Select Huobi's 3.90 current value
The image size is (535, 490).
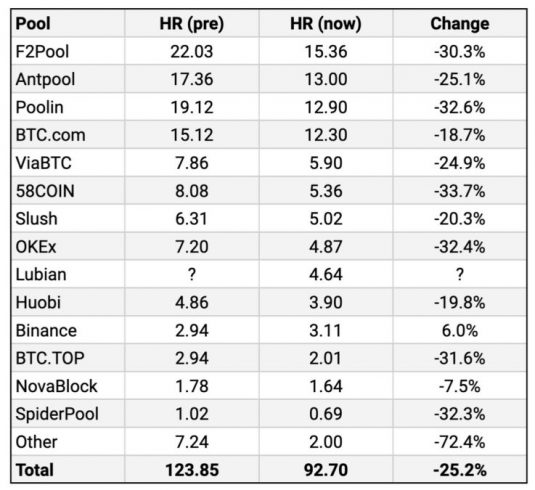(x=326, y=302)
